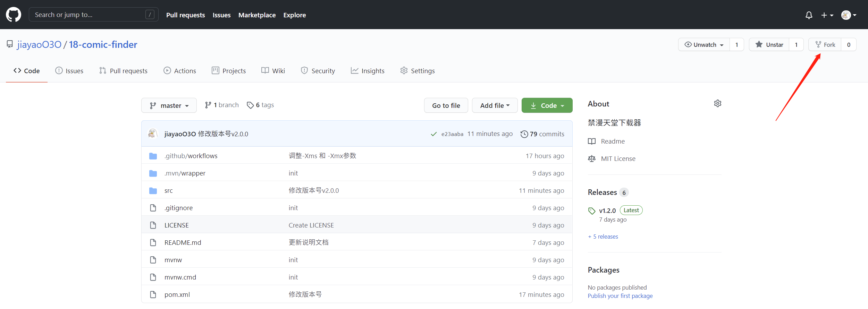Open commit message 更新说明文档

(309, 242)
